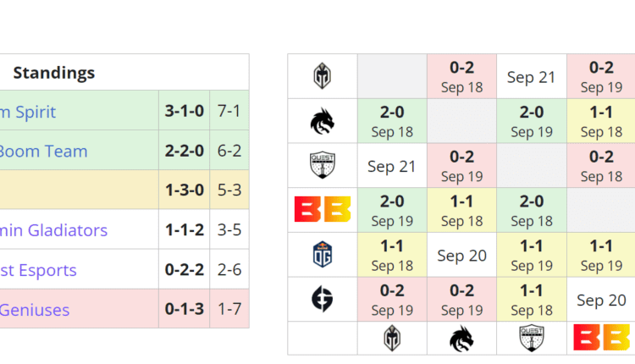
Task: Click the Team Spirit dragon logo in the left column
Action: pos(323,122)
